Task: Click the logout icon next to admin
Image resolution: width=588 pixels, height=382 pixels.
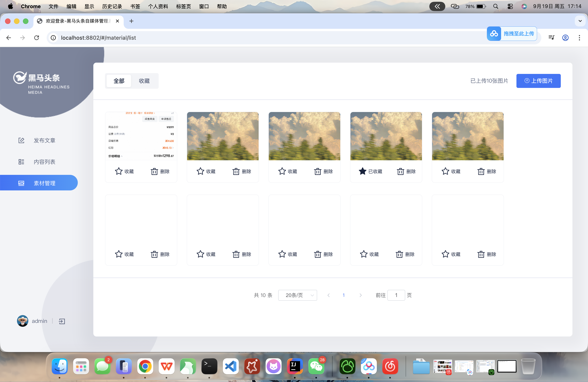Action: (x=62, y=321)
